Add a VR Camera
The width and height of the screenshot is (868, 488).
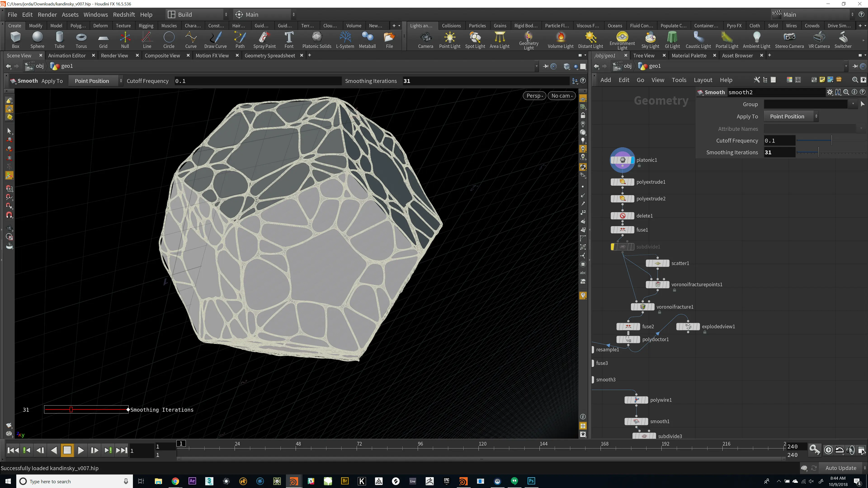point(819,40)
